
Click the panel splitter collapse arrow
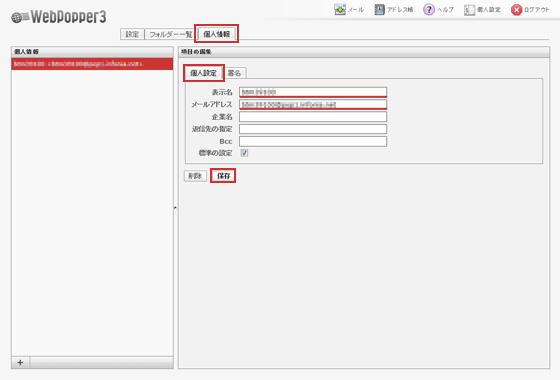pos(175,207)
